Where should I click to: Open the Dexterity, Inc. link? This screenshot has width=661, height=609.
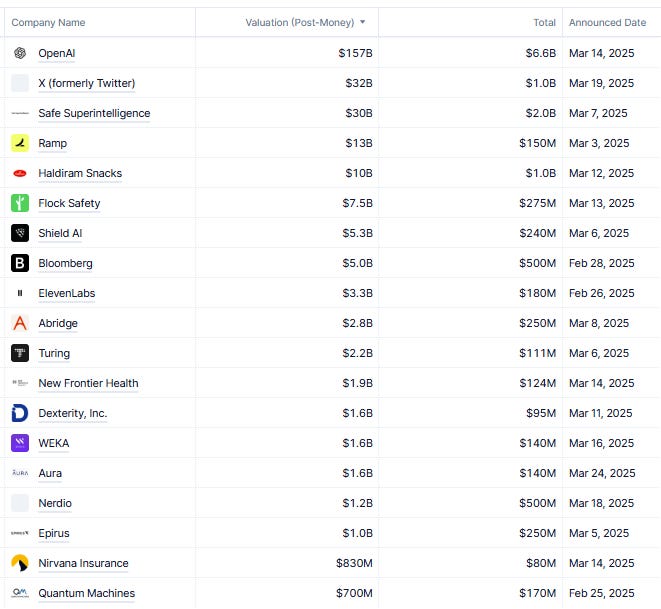click(73, 413)
